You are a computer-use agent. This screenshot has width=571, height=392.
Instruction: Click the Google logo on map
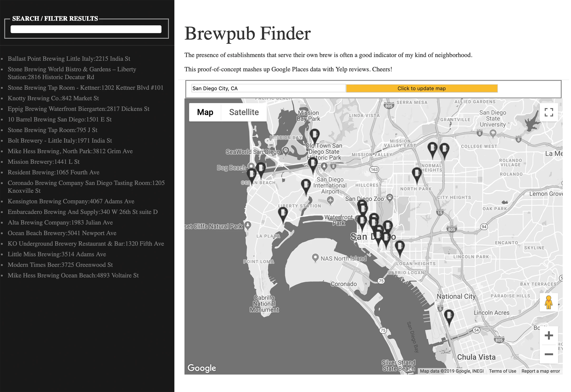click(x=203, y=369)
